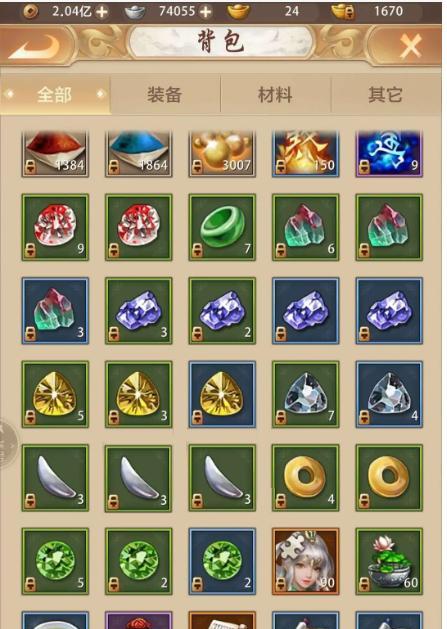Add more coins with the plus beside 2.04亿
This screenshot has height=629, width=447.
pyautogui.click(x=102, y=12)
